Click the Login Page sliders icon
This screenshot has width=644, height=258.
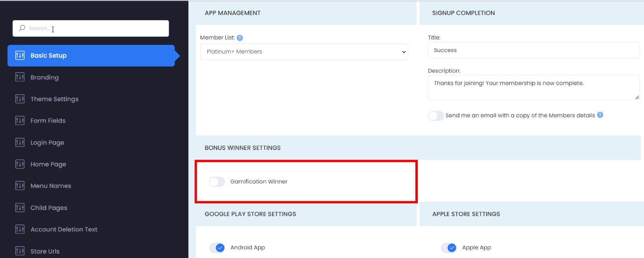[x=20, y=142]
